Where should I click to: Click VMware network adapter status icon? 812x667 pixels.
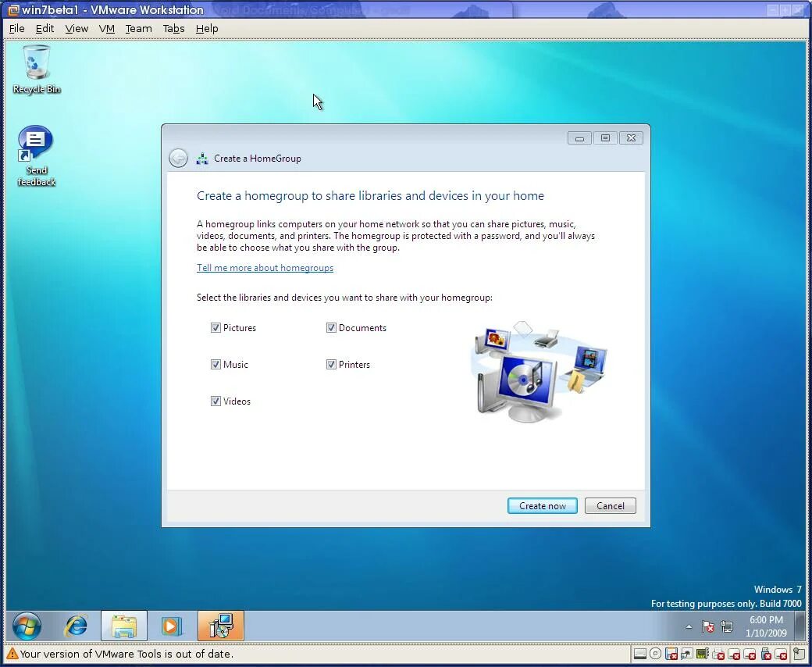coord(686,654)
